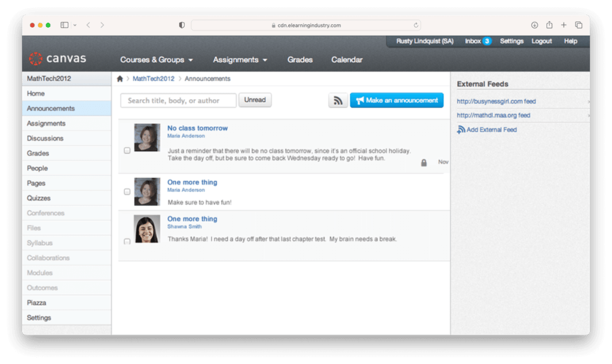The height and width of the screenshot is (364, 612).
Task: Open the mathdl.maa.org feed link
Action: point(493,115)
